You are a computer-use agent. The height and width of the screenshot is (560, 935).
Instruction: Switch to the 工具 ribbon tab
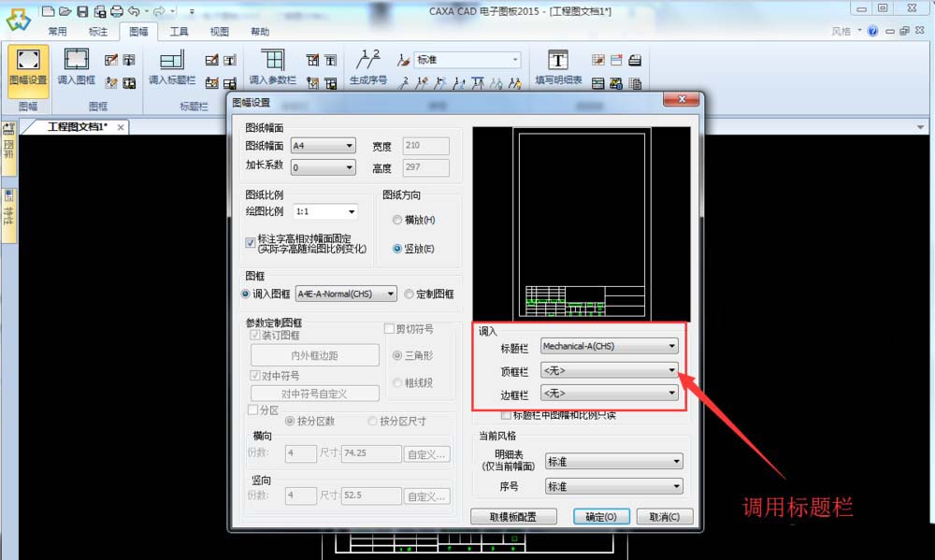[x=179, y=32]
